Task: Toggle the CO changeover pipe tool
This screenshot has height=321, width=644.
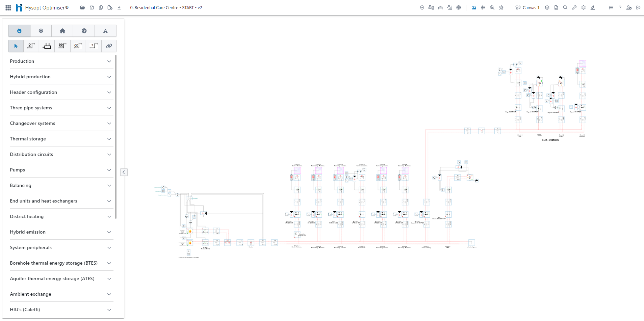Action: 78,46
